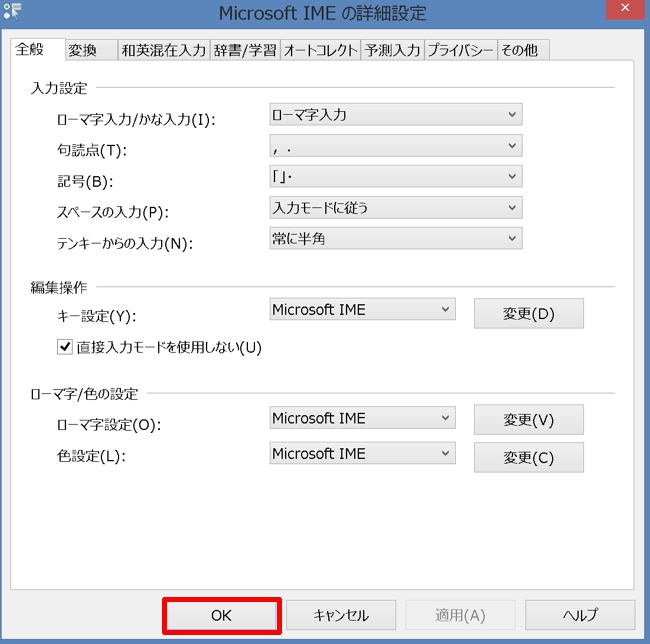Screen dimensions: 650x644
Task: Select the その他 tab
Action: [524, 51]
